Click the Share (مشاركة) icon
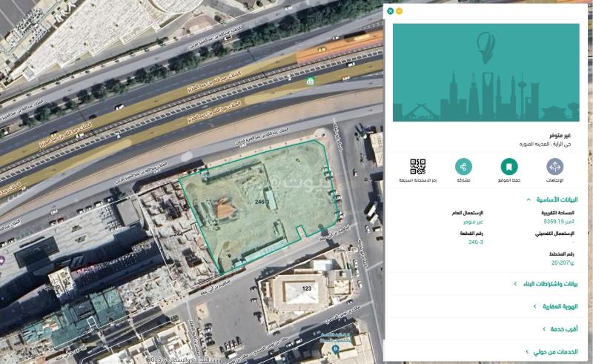The height and width of the screenshot is (364, 593). (x=463, y=167)
